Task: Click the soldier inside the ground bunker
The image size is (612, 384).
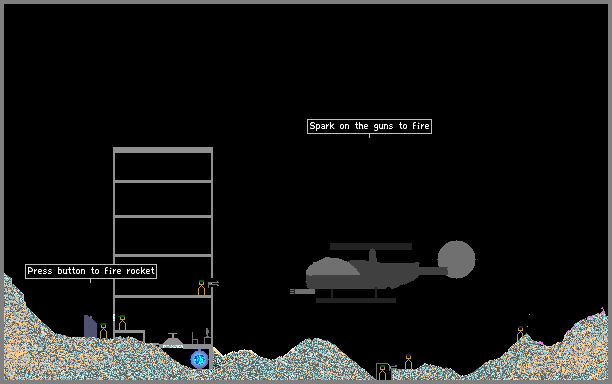Action: click(x=382, y=372)
